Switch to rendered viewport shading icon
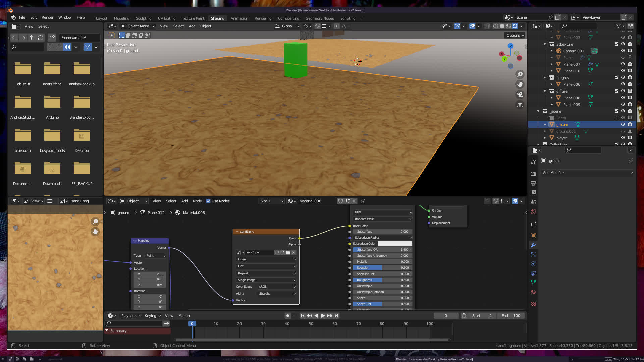 (515, 26)
